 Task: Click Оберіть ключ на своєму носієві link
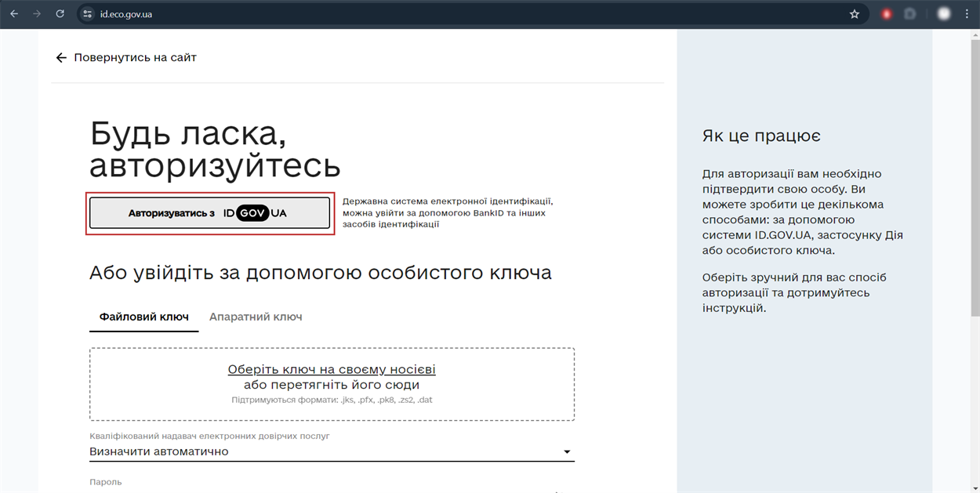click(x=332, y=369)
